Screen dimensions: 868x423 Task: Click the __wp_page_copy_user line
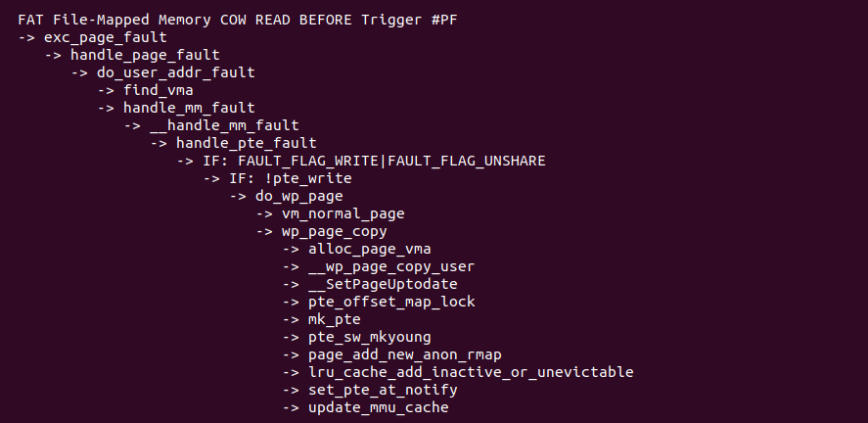391,267
